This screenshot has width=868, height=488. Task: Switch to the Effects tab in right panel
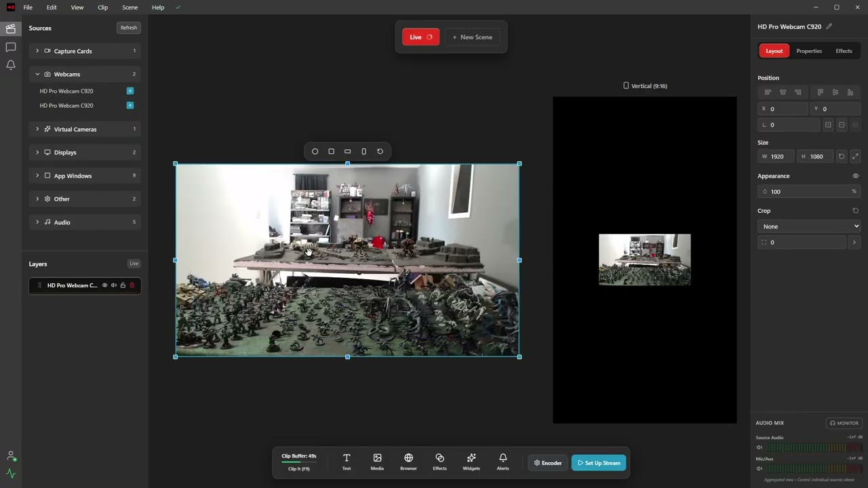coord(844,51)
